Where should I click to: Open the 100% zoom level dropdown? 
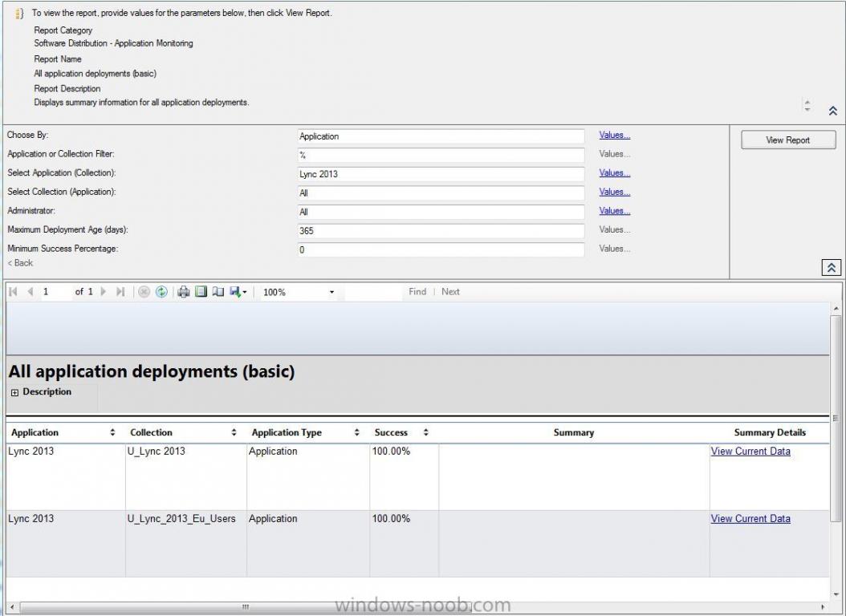click(x=299, y=292)
